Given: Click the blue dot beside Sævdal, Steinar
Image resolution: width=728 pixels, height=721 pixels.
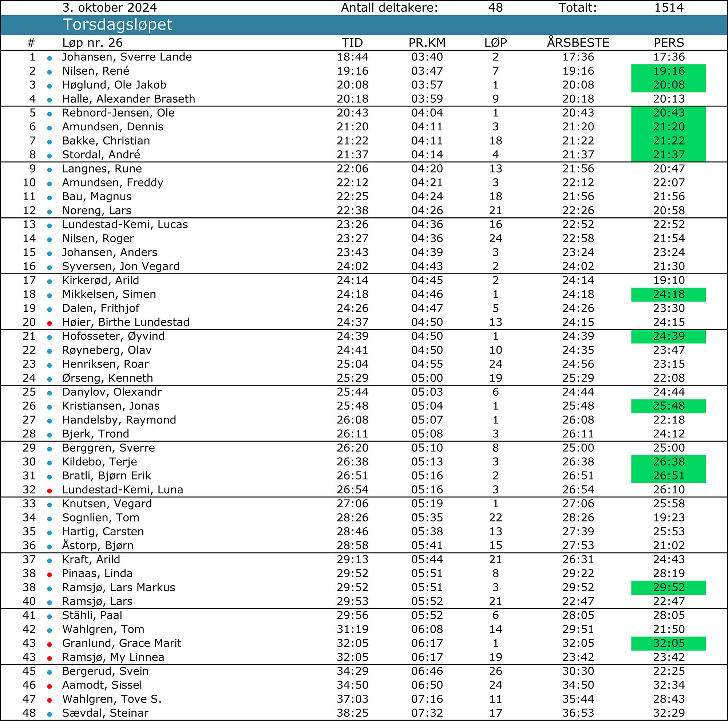Looking at the screenshot, I should coord(50,714).
